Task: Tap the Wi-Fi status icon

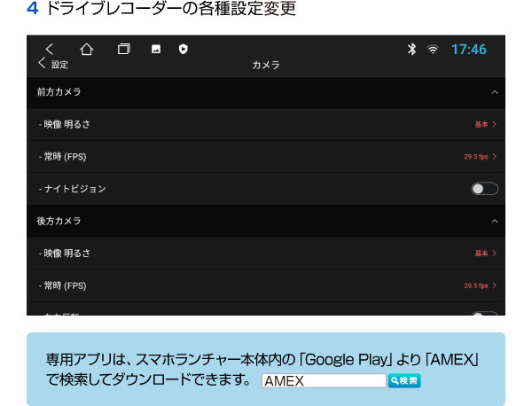Action: 433,50
